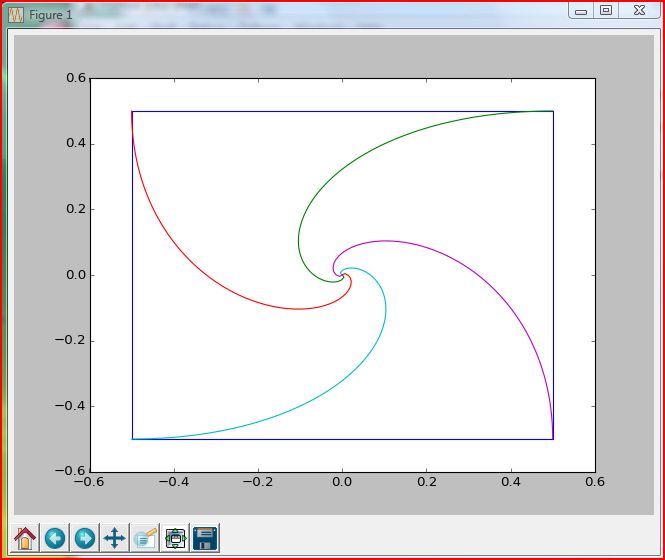Minimize the Figure 1 window

(581, 11)
